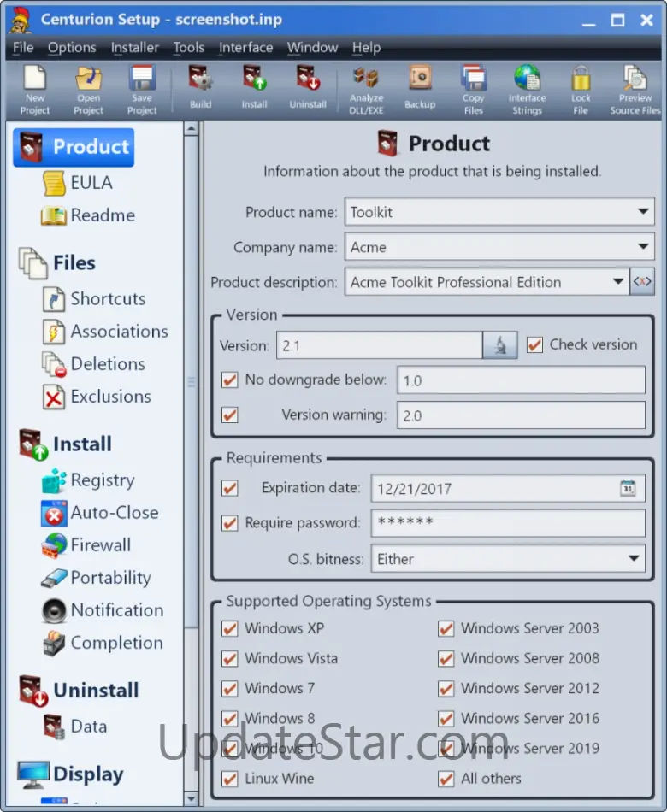This screenshot has height=812, width=667.
Task: Click the Lock File padlock icon
Action: (581, 90)
